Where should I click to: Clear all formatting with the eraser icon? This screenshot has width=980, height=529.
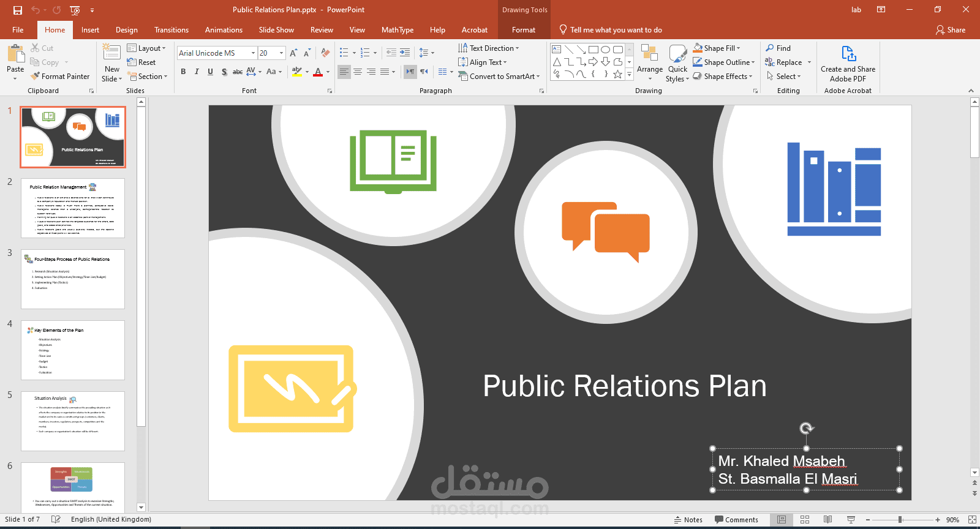[325, 53]
